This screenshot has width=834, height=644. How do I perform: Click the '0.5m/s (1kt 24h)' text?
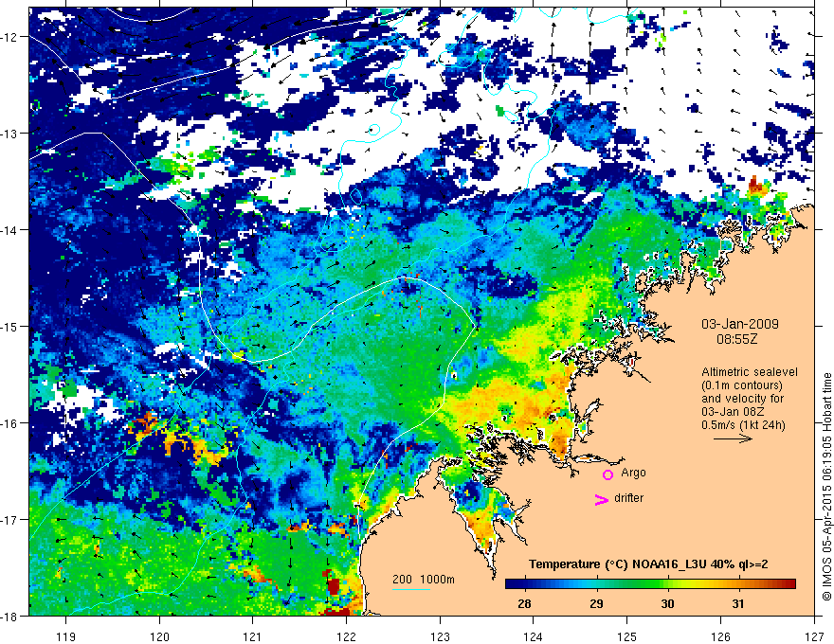pos(743,425)
